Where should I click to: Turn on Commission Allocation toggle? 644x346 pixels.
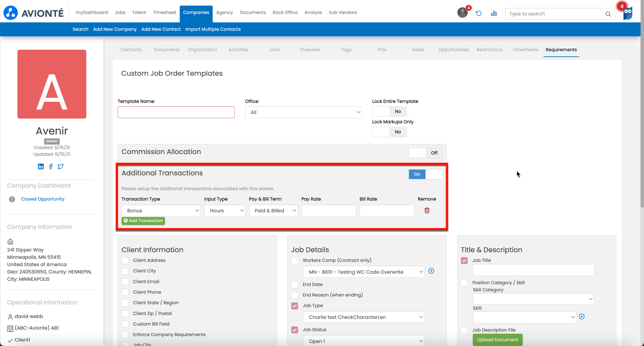point(426,153)
